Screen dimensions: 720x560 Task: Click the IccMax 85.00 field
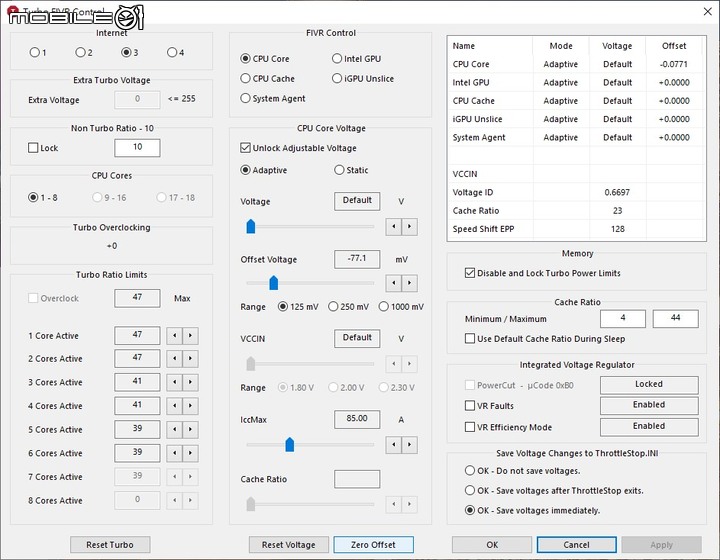click(357, 419)
